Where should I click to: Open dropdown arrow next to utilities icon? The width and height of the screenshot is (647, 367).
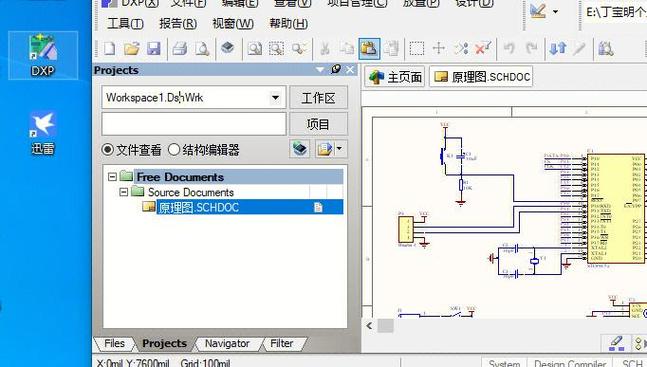(x=555, y=12)
